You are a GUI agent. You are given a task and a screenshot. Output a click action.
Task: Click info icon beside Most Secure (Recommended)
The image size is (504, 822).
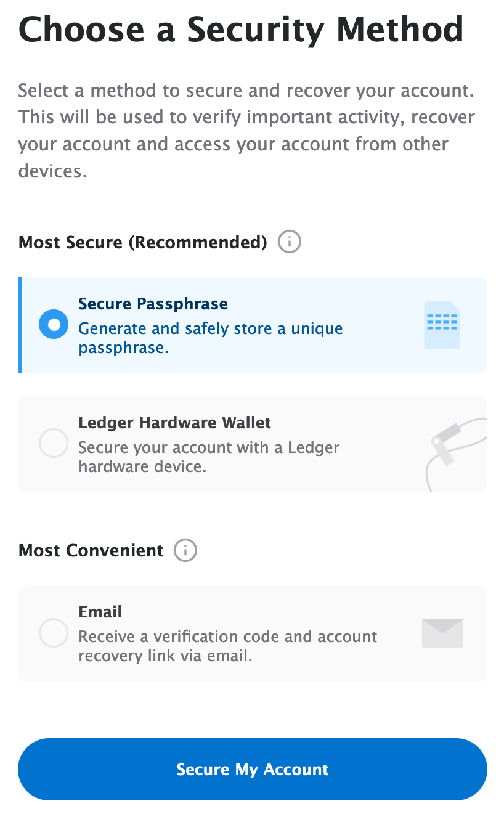290,242
